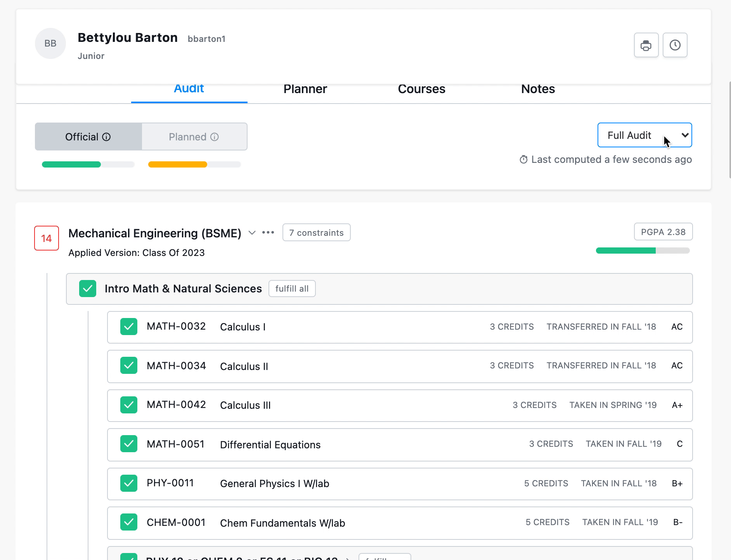Click the B- grade for Chem Fundamentals
Viewport: 731px width, 560px height.
coord(678,522)
